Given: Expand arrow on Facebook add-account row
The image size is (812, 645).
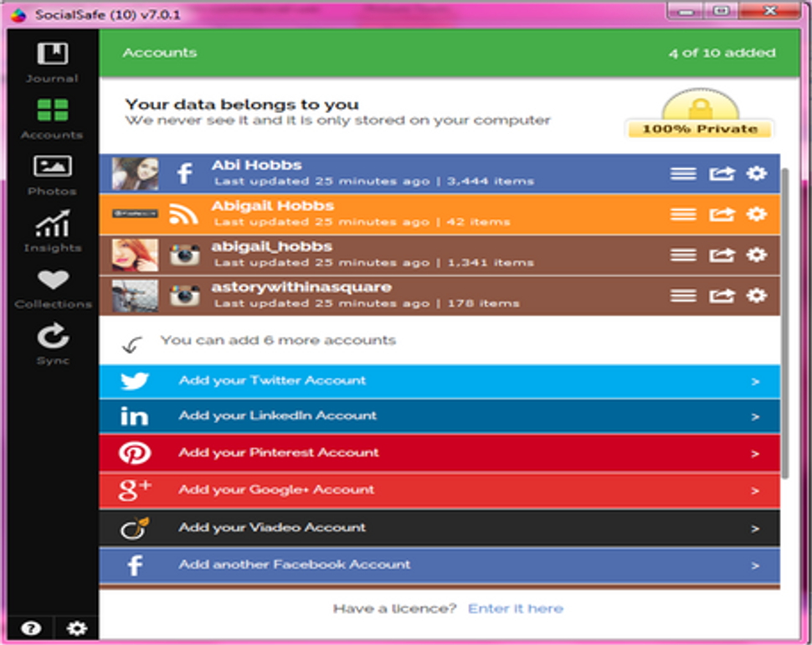Looking at the screenshot, I should pos(755,565).
